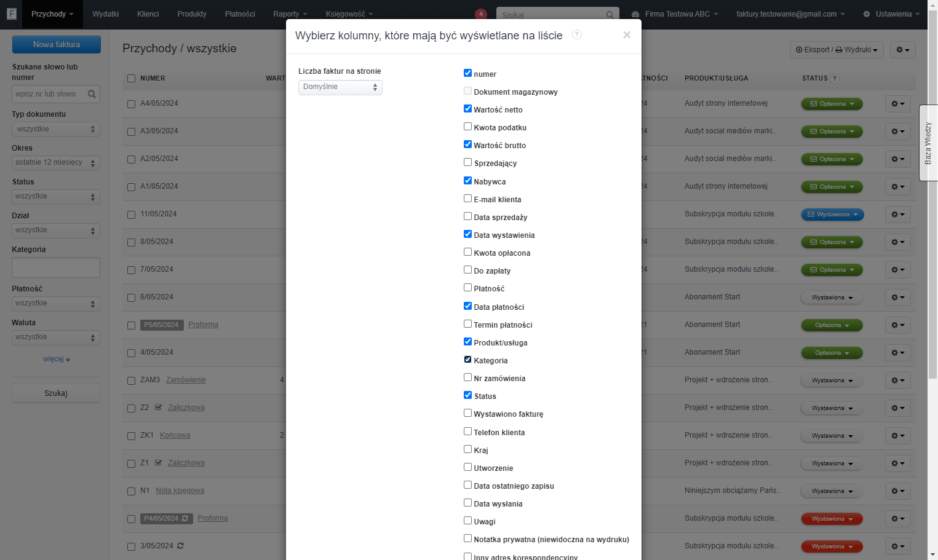Open the Firma Testowa ABC company menu
Viewport: 938px width, 560px height.
coord(675,14)
